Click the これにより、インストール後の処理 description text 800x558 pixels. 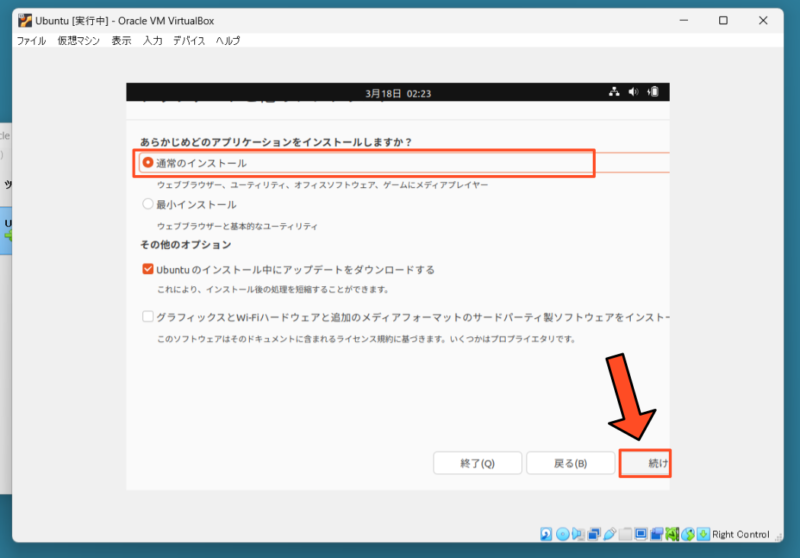[x=273, y=290]
